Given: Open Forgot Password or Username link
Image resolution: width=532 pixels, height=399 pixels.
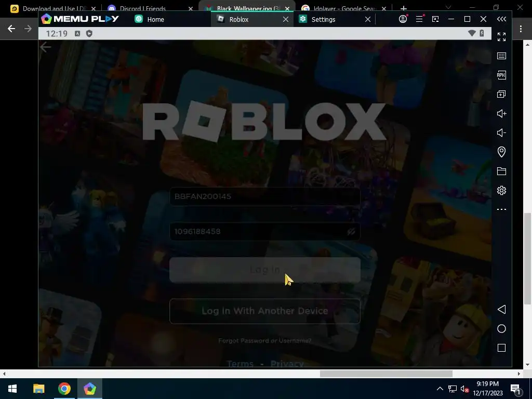Looking at the screenshot, I should [264, 341].
